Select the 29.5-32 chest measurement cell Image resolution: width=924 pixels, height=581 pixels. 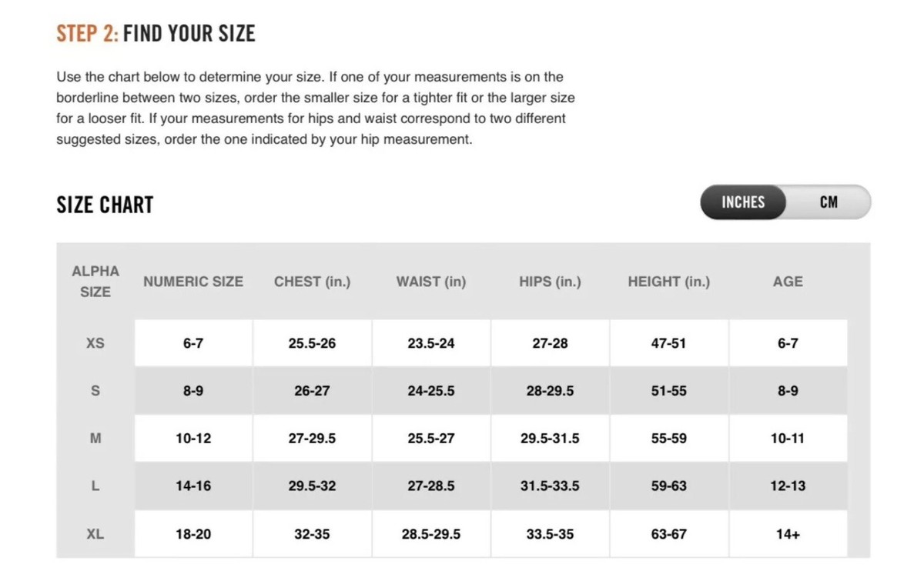[312, 486]
